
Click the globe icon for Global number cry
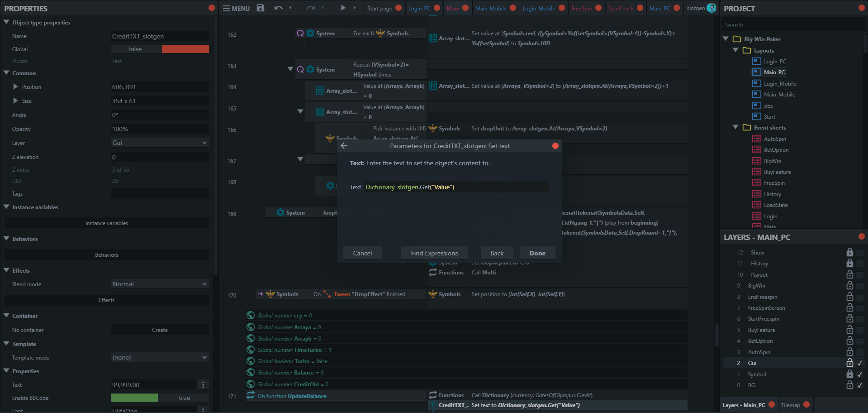coord(251,315)
